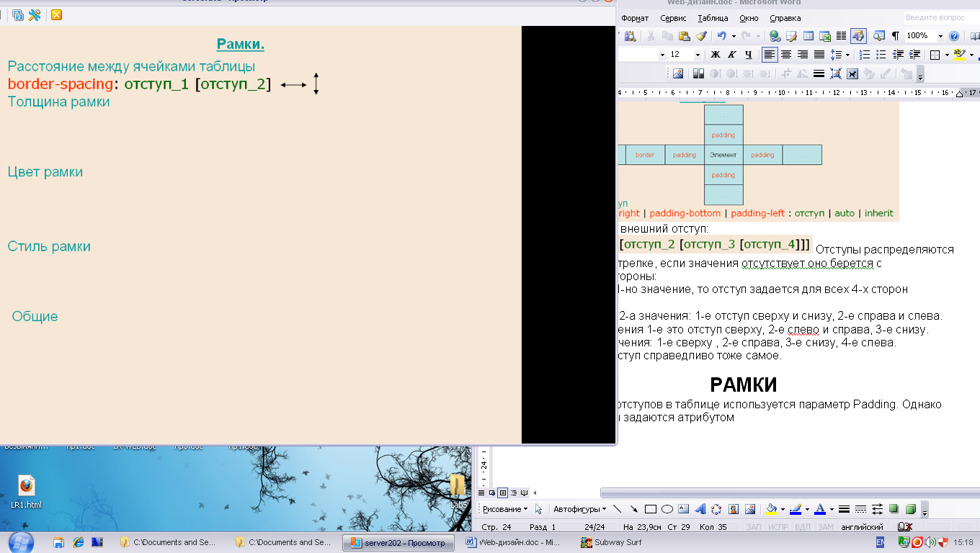Align text left in Word
This screenshot has height=553, width=980.
click(770, 55)
